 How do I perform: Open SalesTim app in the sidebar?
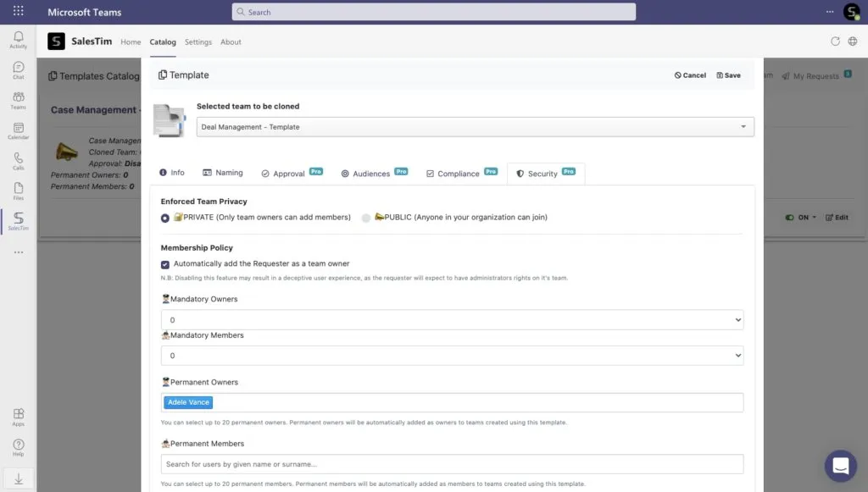click(x=19, y=221)
